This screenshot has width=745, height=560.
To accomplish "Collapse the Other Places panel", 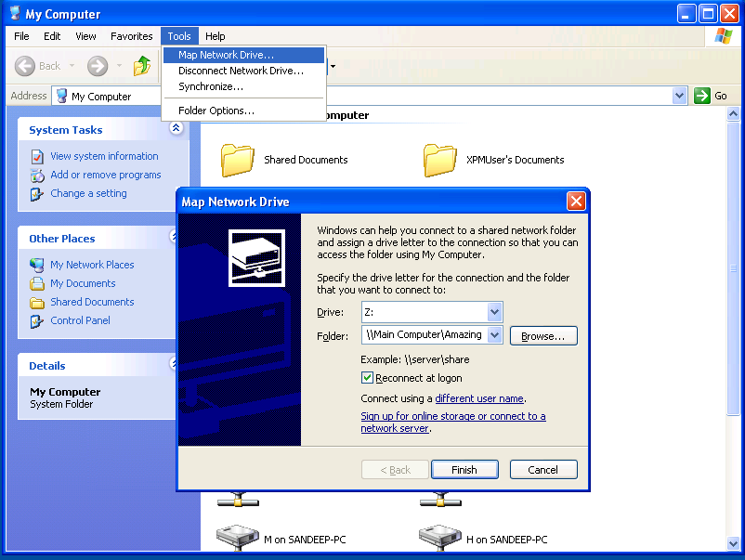I will point(173,236).
